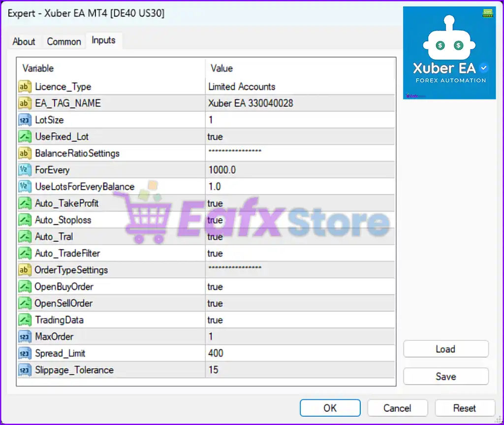The width and height of the screenshot is (504, 425).
Task: Load a saved inputs preset
Action: [x=446, y=349]
